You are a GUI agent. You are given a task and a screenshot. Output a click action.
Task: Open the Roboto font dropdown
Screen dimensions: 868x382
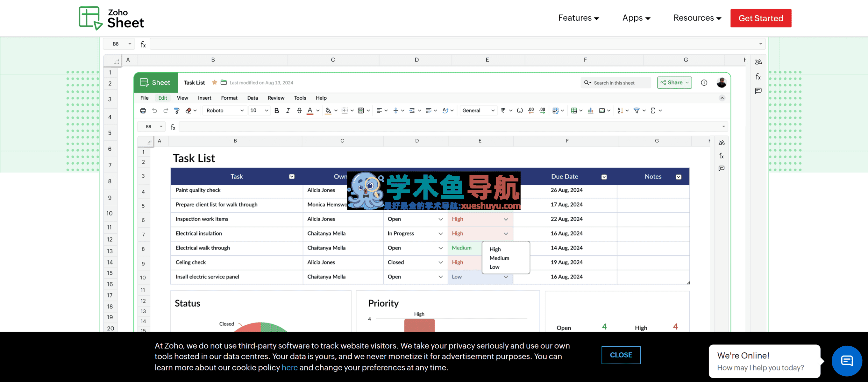tap(224, 110)
